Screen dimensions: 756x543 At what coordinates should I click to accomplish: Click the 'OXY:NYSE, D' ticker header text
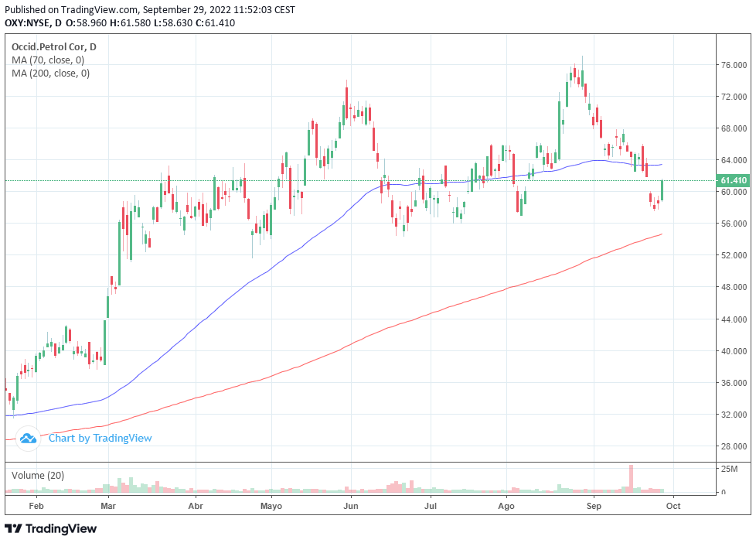tap(33, 22)
